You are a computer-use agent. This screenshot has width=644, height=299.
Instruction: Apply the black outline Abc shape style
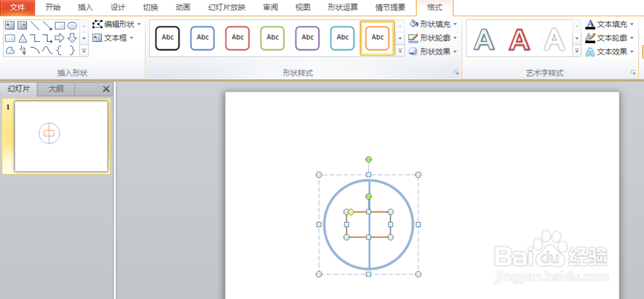click(x=167, y=38)
